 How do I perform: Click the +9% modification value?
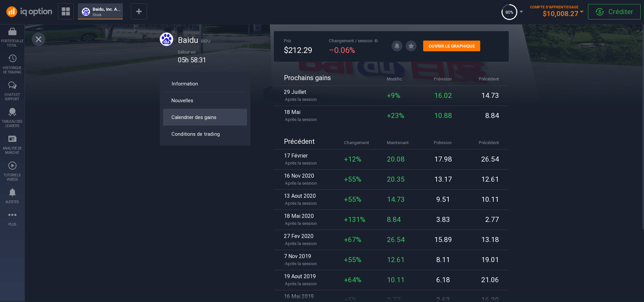[394, 96]
